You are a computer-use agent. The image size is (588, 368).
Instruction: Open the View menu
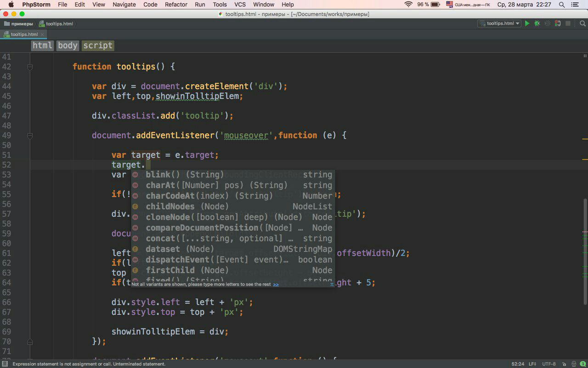(x=99, y=5)
